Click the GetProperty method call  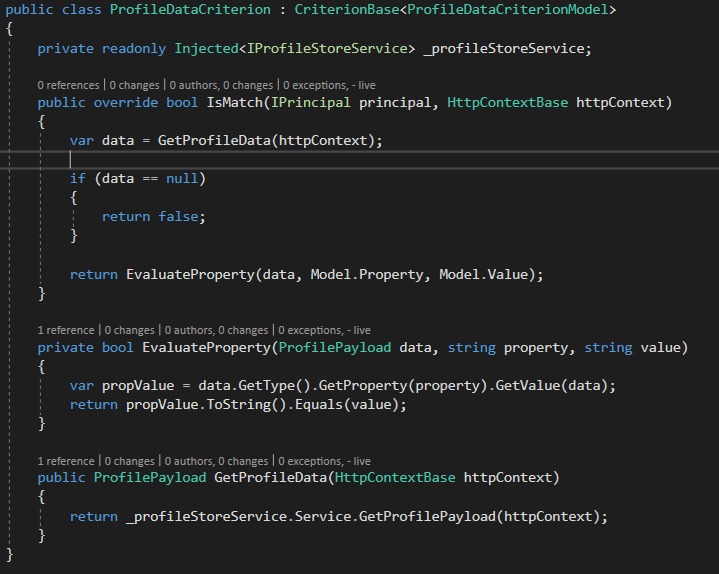363,386
